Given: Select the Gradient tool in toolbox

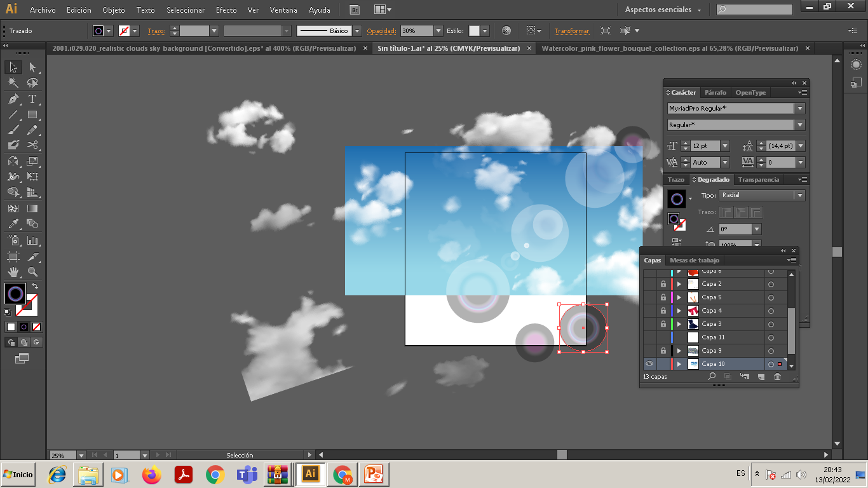Looking at the screenshot, I should tap(32, 208).
